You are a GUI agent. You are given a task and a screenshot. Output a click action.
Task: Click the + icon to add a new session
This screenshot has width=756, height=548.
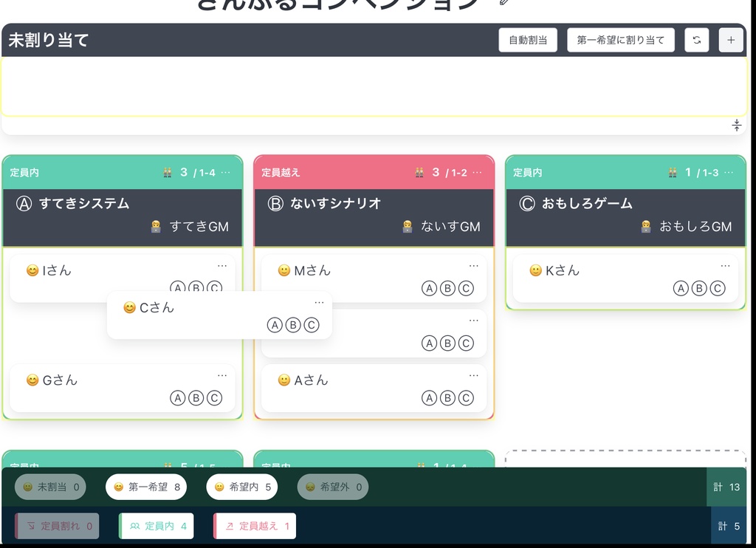[x=731, y=40]
